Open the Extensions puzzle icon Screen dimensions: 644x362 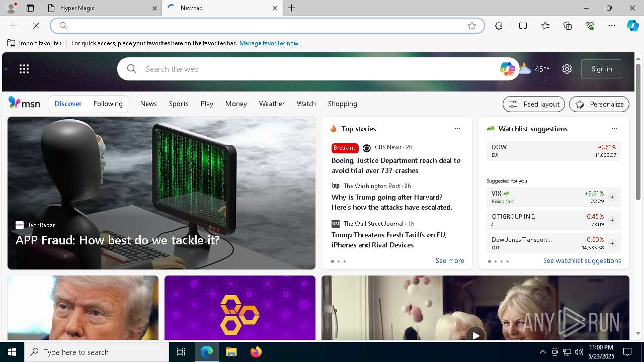pos(499,26)
